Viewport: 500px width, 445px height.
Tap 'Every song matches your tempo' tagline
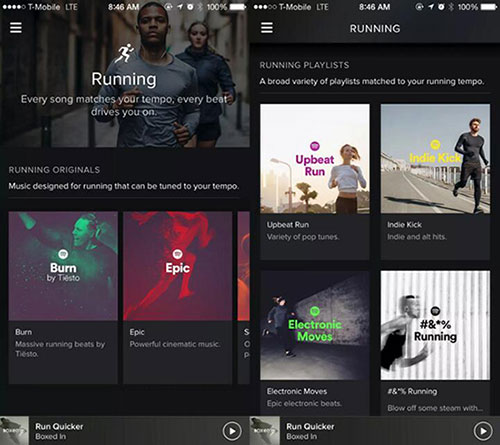[x=124, y=105]
